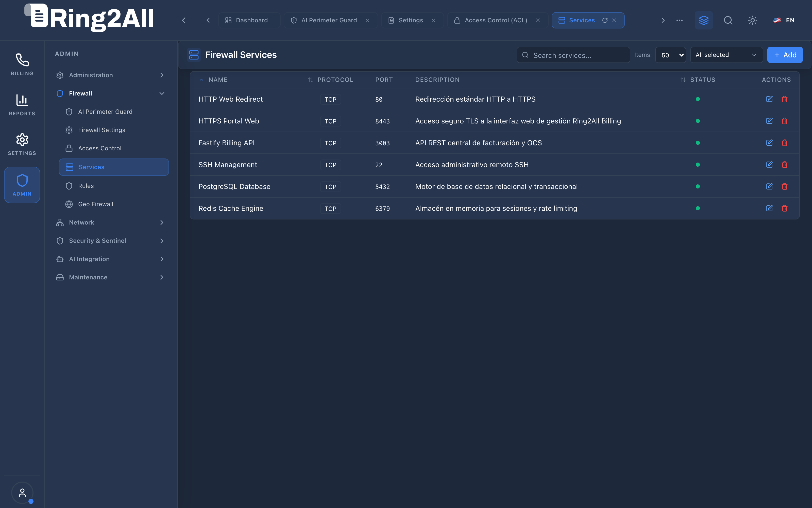Expand the Maintenance menu group
The image size is (812, 508).
pos(111,277)
